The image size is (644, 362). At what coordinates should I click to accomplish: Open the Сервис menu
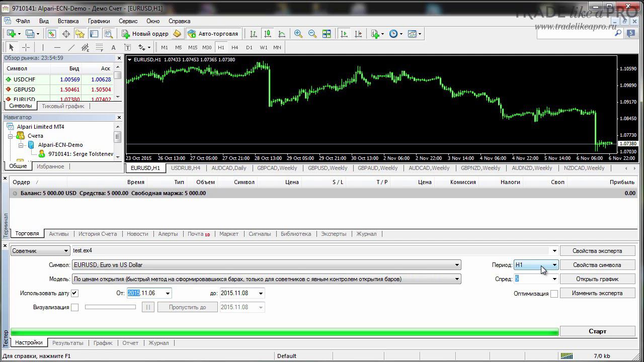click(x=128, y=21)
